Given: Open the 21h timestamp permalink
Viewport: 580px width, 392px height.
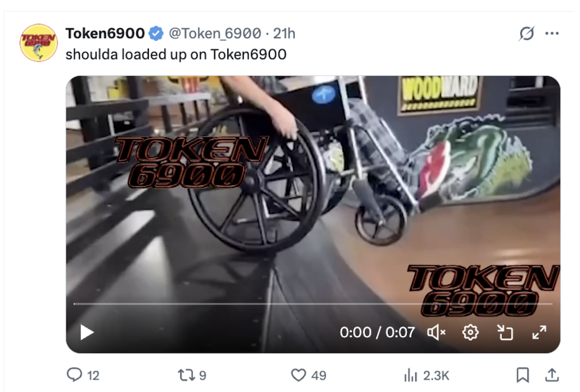Looking at the screenshot, I should [284, 33].
